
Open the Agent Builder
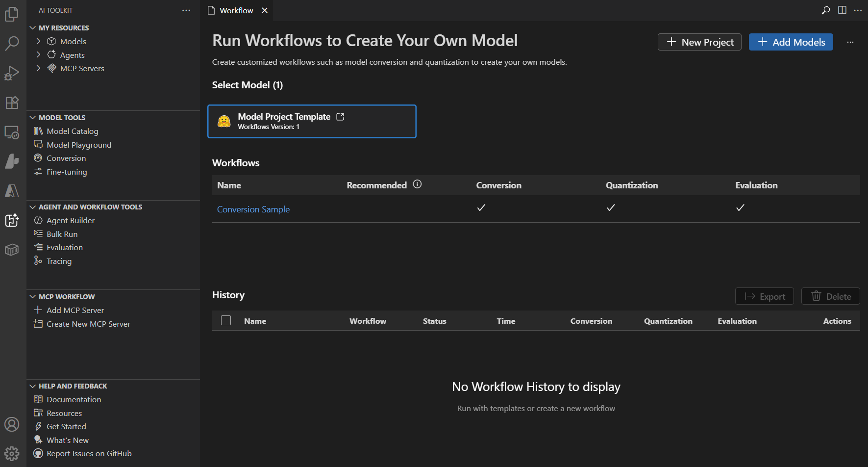coord(70,220)
